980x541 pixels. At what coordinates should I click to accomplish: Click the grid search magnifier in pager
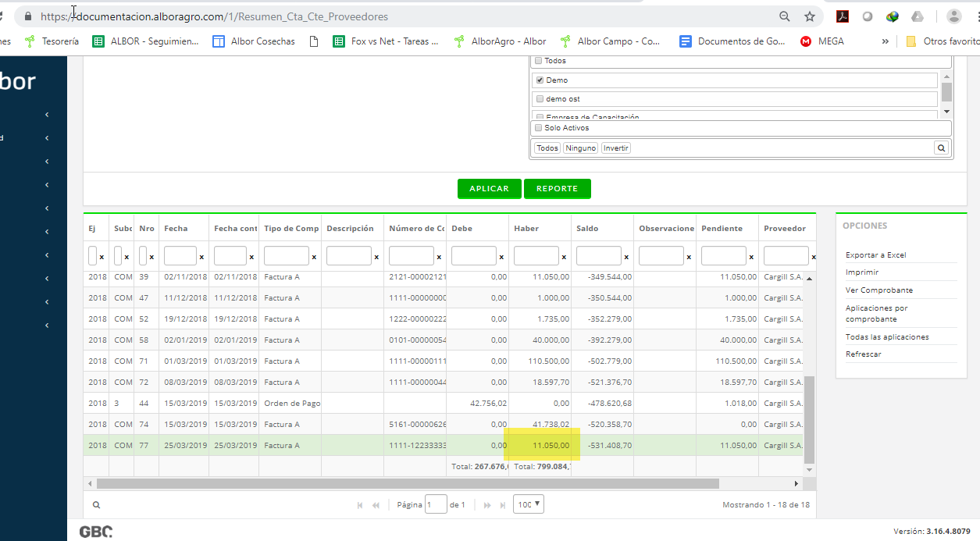click(96, 505)
